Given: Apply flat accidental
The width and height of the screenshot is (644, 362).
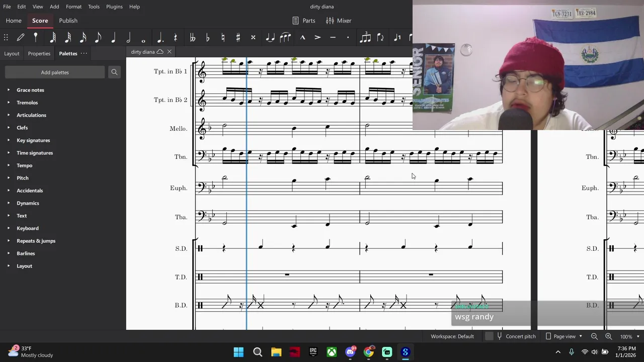Looking at the screenshot, I should click(207, 38).
